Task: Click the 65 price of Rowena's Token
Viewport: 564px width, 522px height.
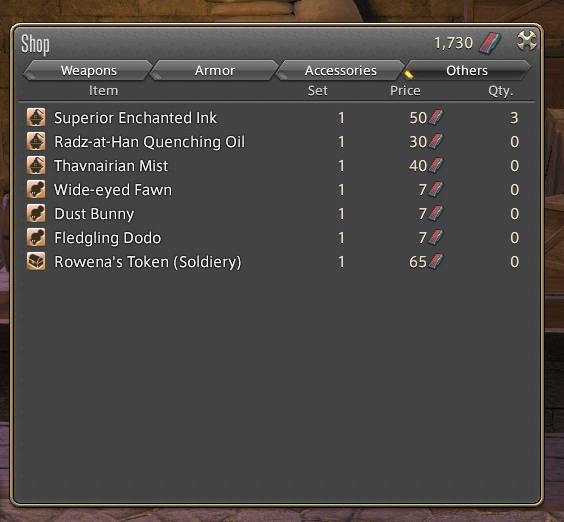Action: (x=418, y=262)
